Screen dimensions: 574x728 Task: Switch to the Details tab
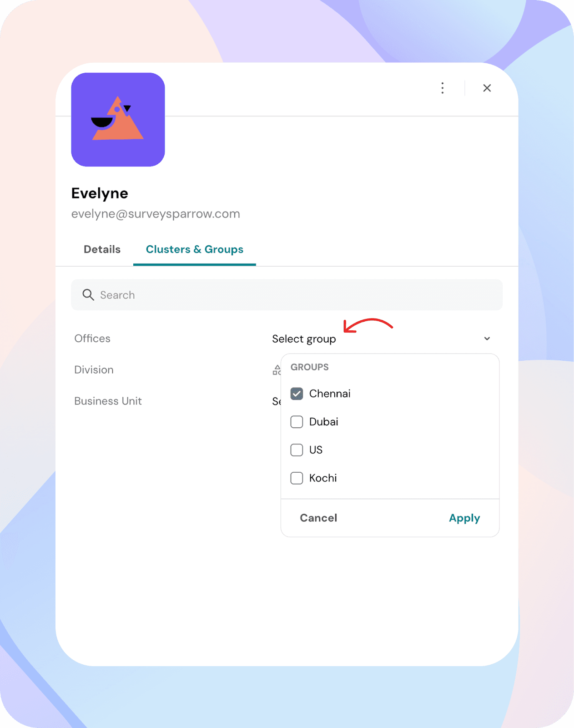click(102, 249)
